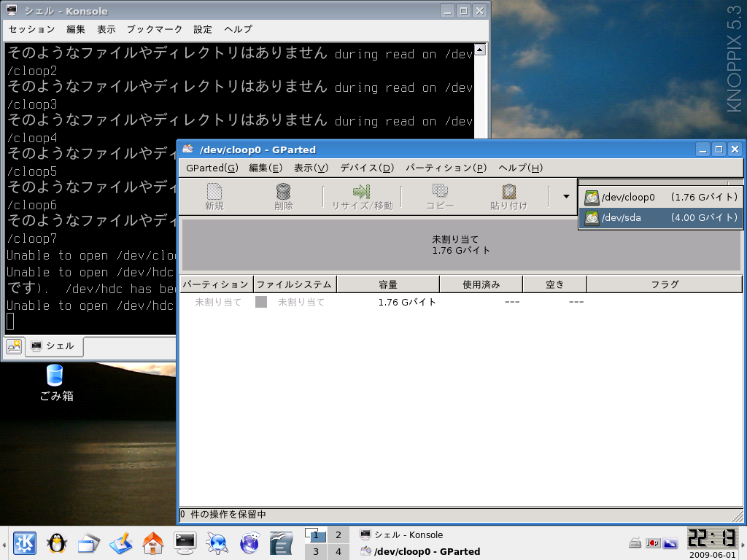Launch the Konqueror web browser panel icon

point(217,543)
